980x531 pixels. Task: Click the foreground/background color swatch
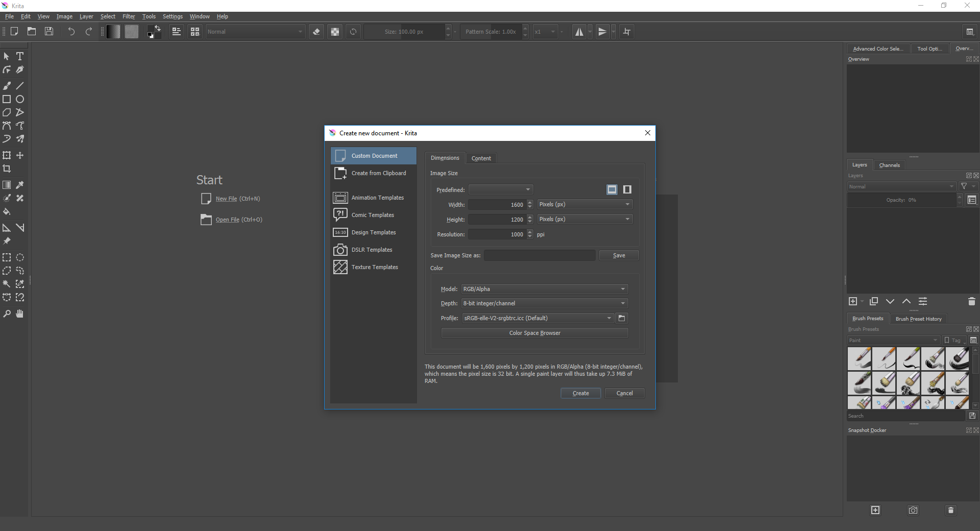pyautogui.click(x=154, y=32)
